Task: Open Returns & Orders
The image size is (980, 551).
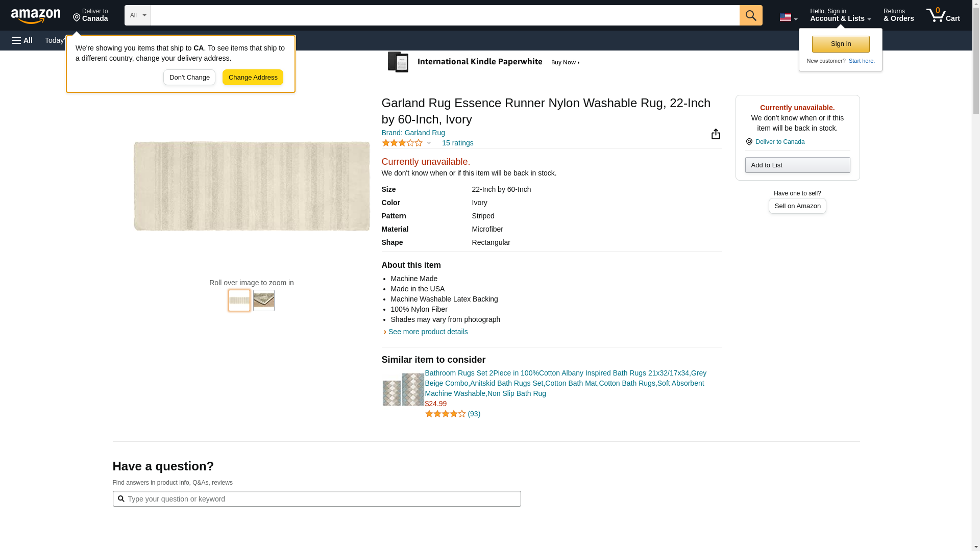Action: [898, 15]
